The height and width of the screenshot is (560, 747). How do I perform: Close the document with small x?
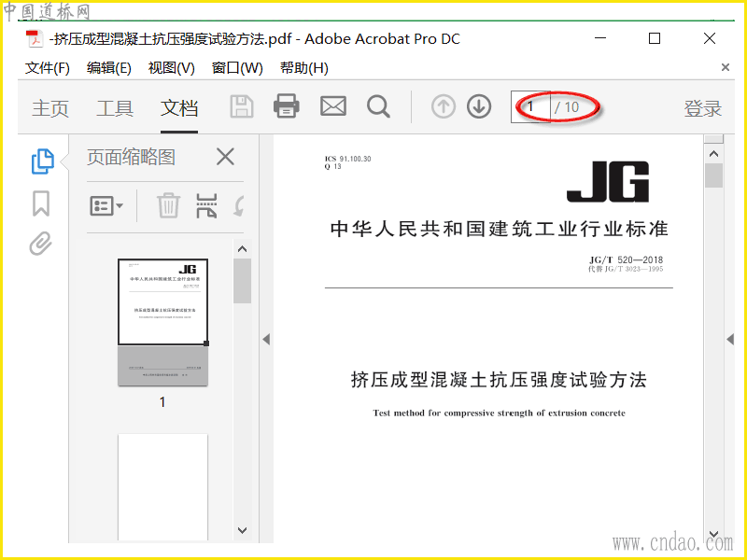pyautogui.click(x=726, y=67)
